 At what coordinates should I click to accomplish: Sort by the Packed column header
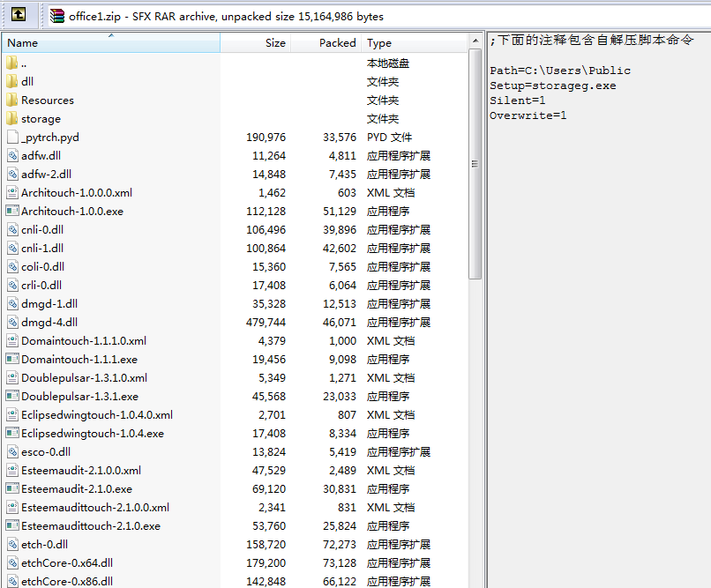(x=326, y=42)
